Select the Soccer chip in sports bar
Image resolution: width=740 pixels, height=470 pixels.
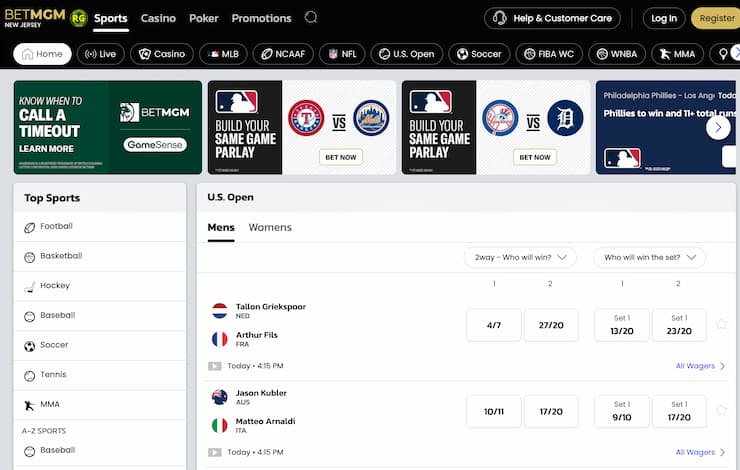click(x=479, y=54)
